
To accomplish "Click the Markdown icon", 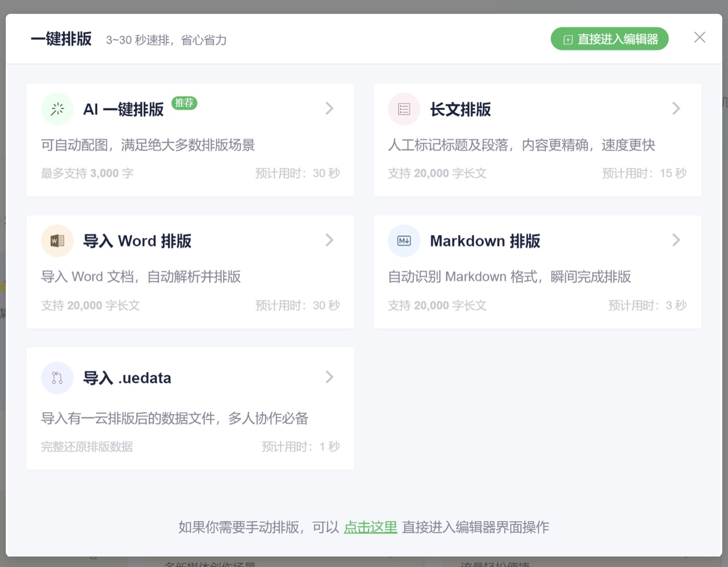I will (404, 241).
